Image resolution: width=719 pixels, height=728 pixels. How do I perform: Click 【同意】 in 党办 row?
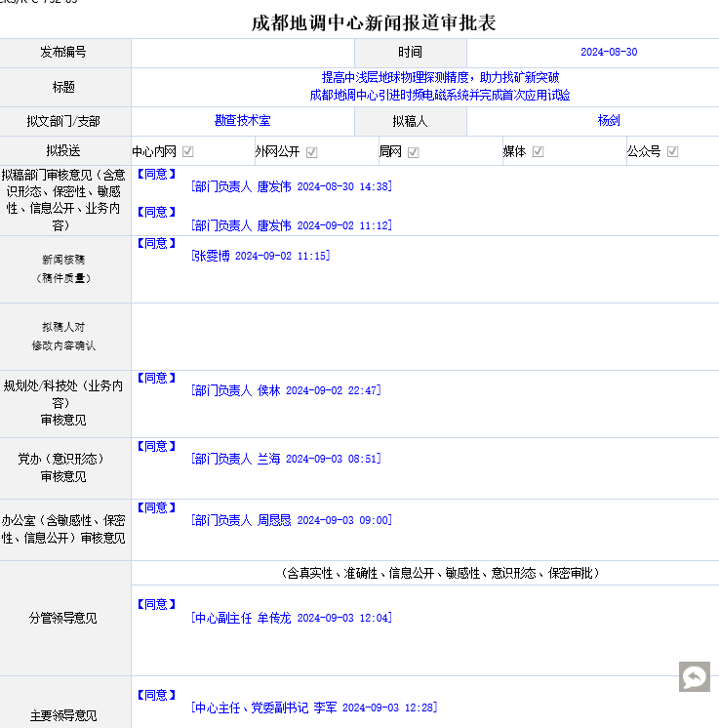156,446
